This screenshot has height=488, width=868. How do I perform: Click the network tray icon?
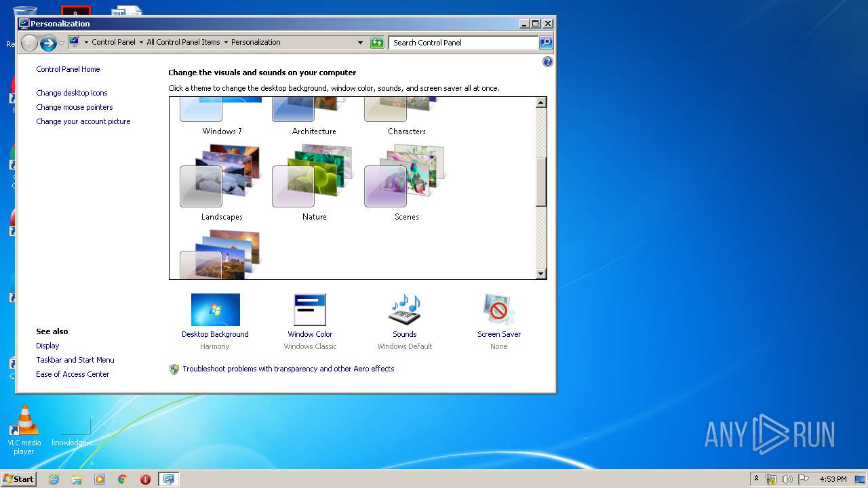pos(771,479)
